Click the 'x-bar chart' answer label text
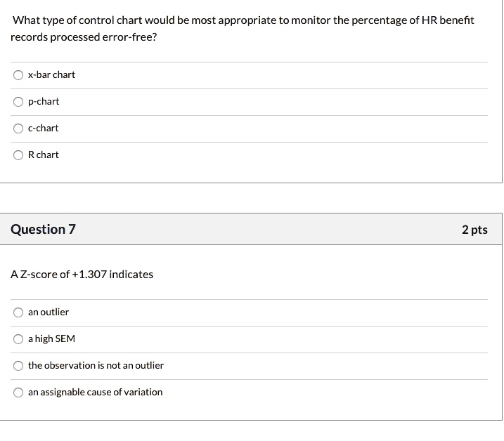The image size is (504, 441). point(51,75)
